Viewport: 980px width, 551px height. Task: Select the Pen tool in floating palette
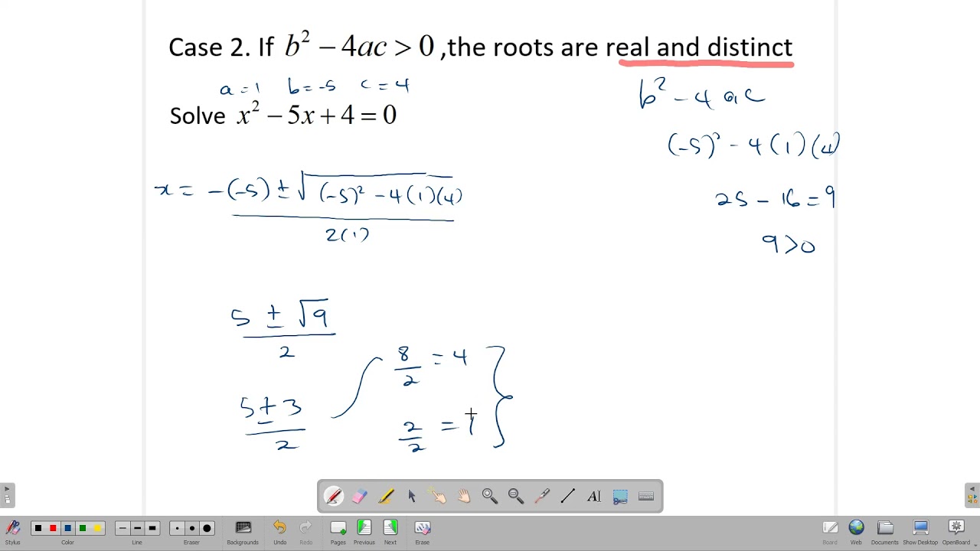(334, 496)
